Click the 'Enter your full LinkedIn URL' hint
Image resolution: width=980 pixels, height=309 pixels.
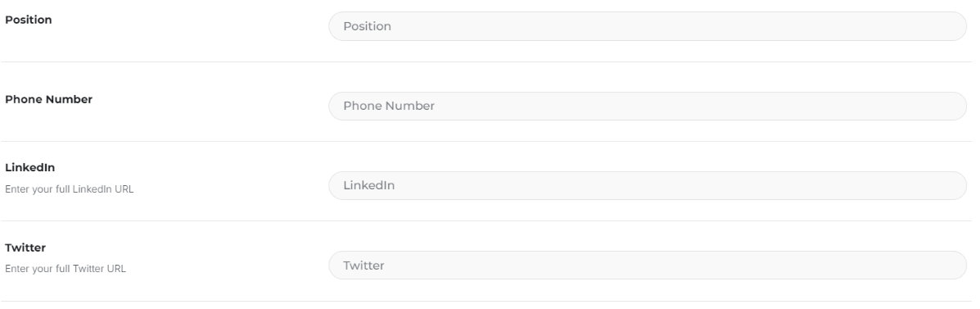(70, 189)
